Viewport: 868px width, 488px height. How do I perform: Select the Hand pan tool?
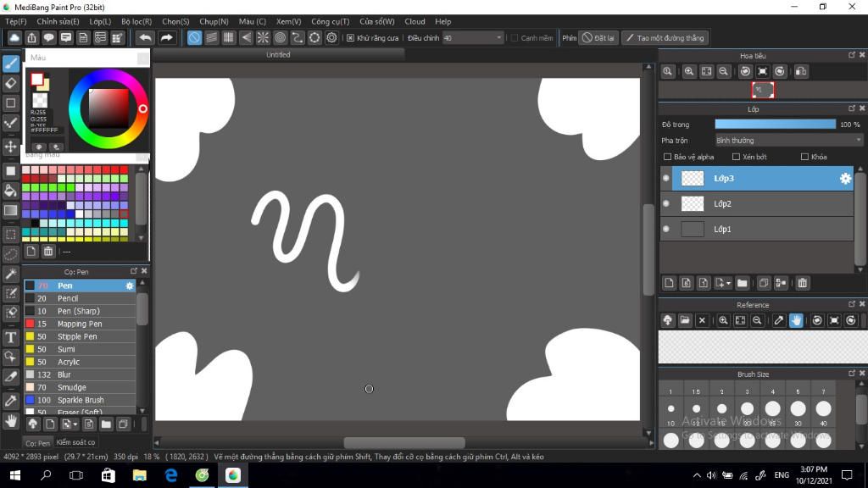click(x=10, y=422)
